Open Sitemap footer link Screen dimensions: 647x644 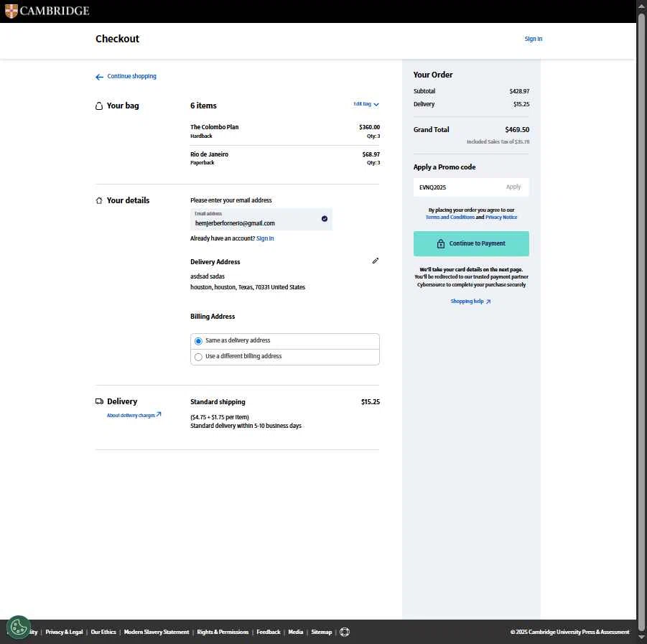(x=322, y=632)
